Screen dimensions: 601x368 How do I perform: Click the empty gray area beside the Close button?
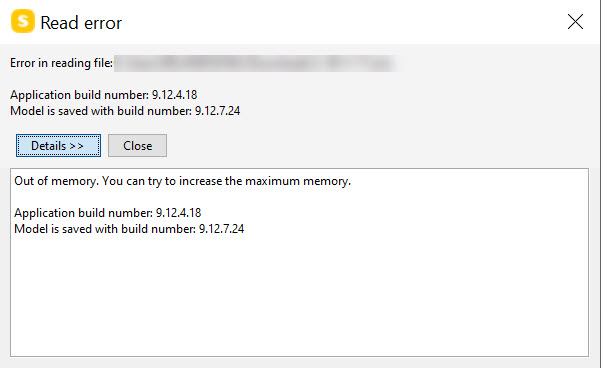pos(376,146)
